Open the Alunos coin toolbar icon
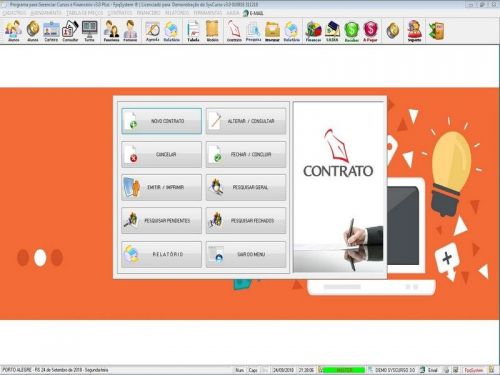The image size is (500, 375). (33, 31)
